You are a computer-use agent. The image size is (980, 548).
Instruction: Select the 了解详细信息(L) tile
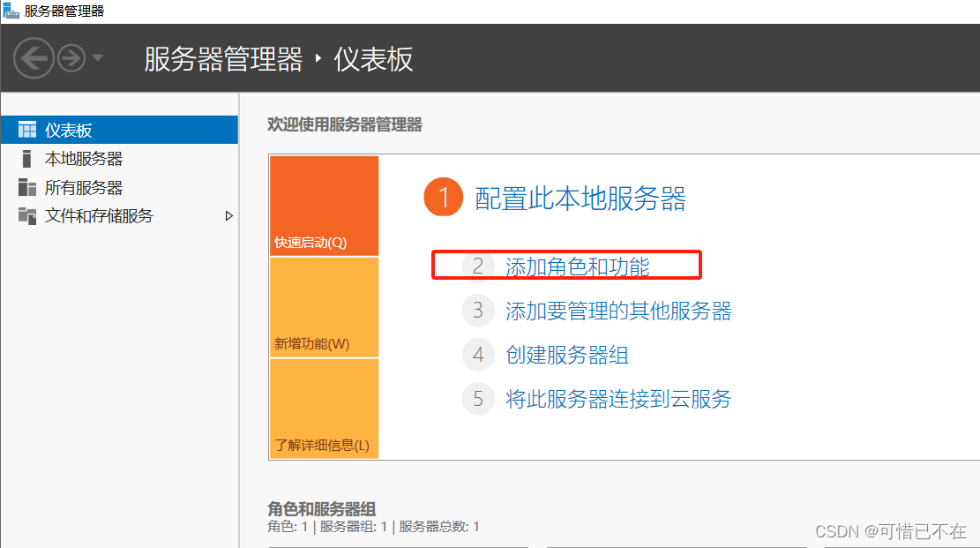[325, 409]
